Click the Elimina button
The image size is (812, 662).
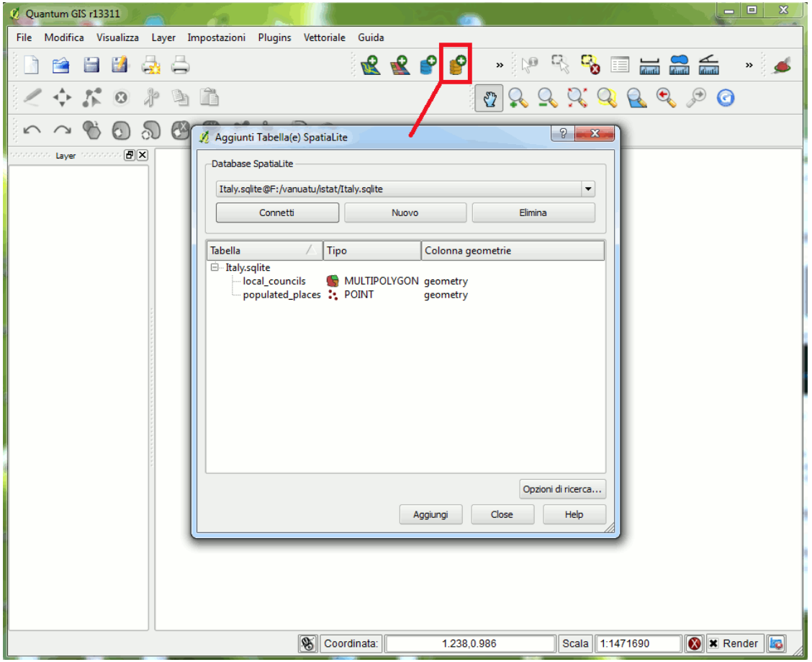[533, 213]
